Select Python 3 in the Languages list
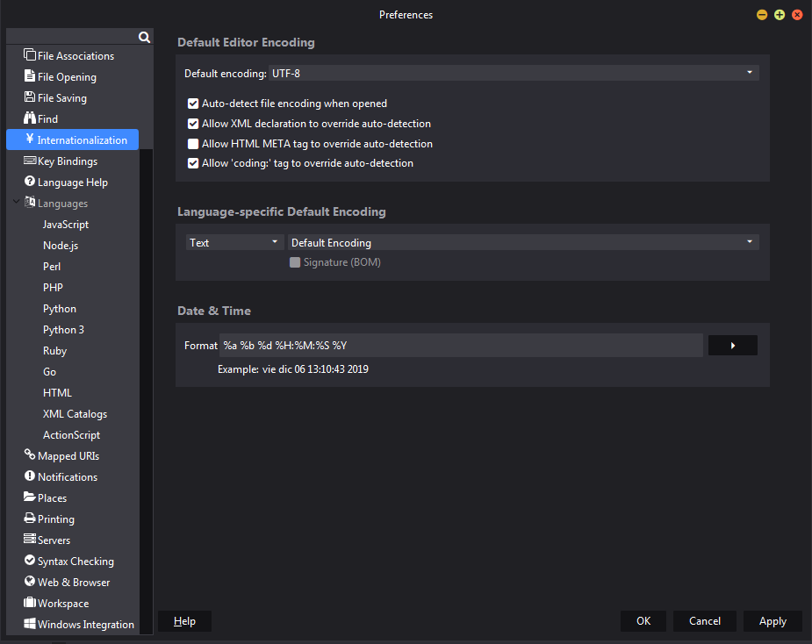The height and width of the screenshot is (644, 812). click(64, 329)
